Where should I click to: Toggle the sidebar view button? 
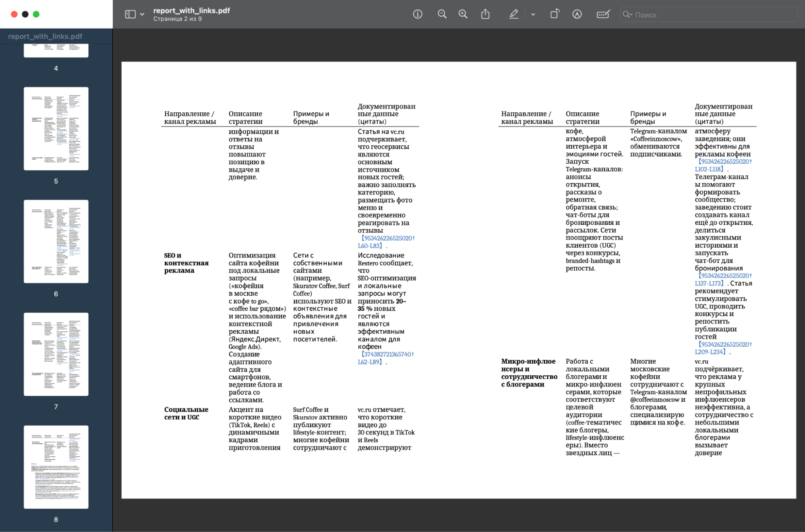pos(130,14)
